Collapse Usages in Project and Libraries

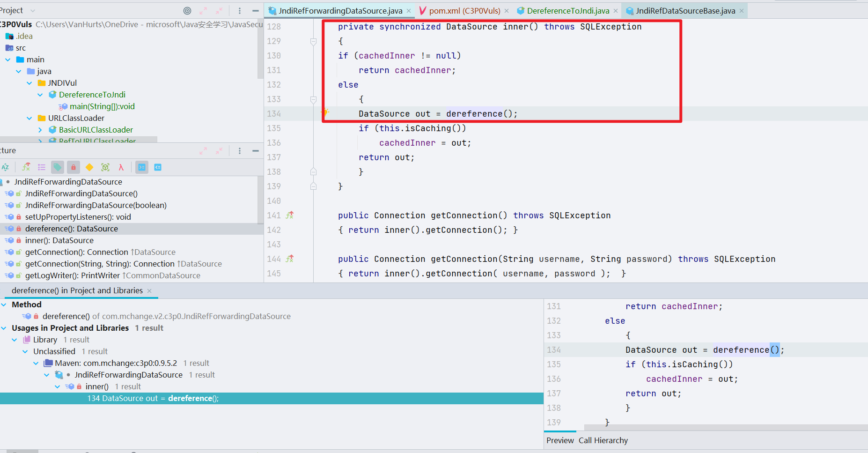click(4, 328)
